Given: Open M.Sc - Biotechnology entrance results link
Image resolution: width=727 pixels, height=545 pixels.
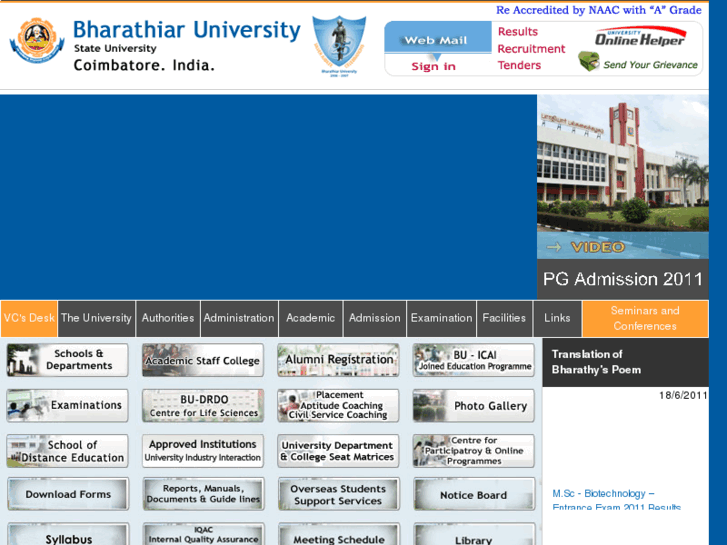Looking at the screenshot, I should [x=616, y=500].
